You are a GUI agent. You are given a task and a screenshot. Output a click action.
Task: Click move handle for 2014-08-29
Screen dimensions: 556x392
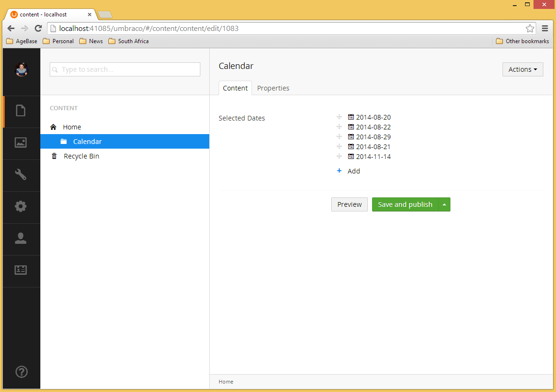coord(339,137)
